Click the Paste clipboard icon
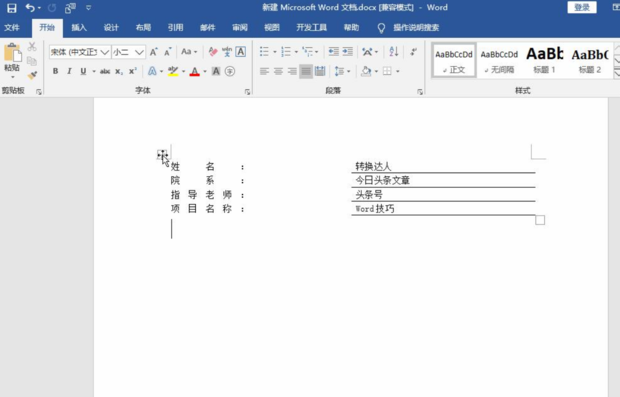 [x=12, y=53]
